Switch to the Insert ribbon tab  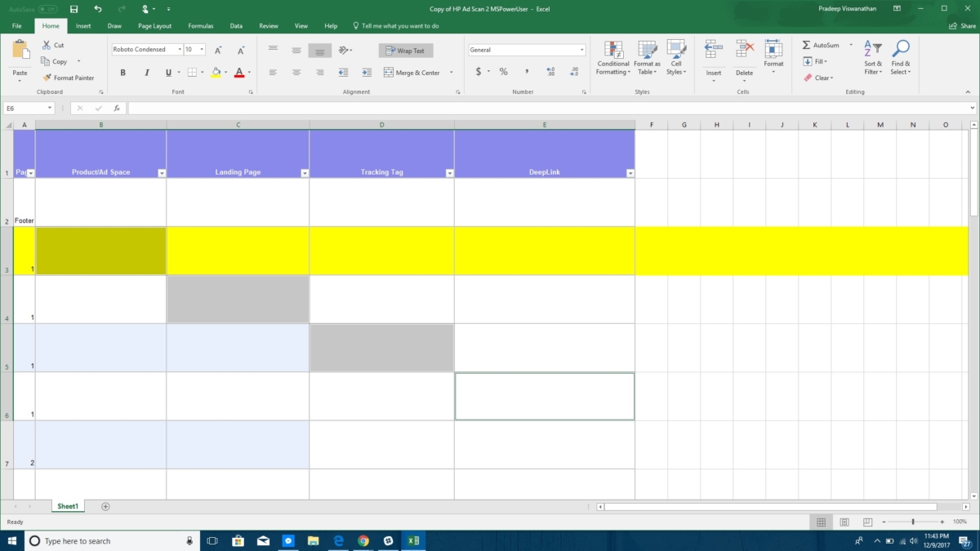coord(83,26)
